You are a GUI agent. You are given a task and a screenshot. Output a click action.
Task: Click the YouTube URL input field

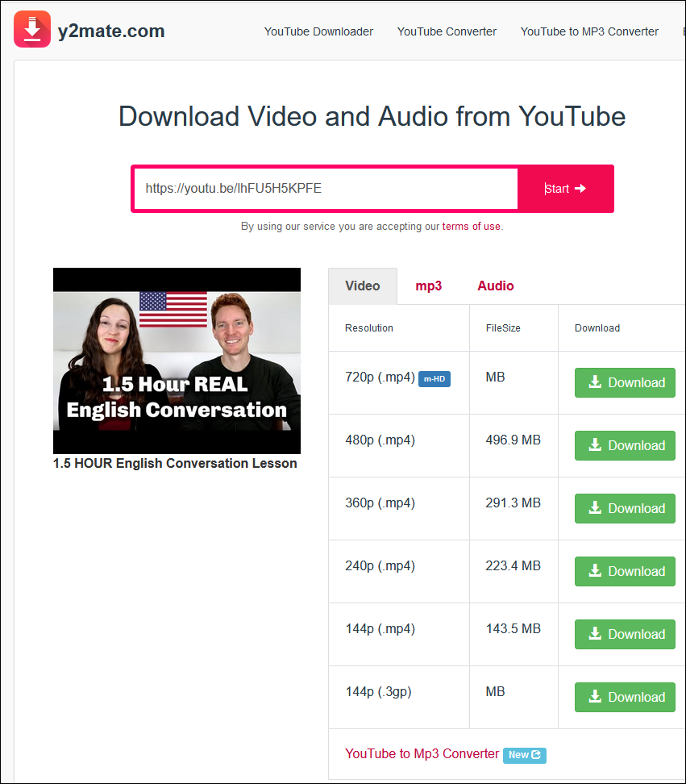(x=326, y=189)
